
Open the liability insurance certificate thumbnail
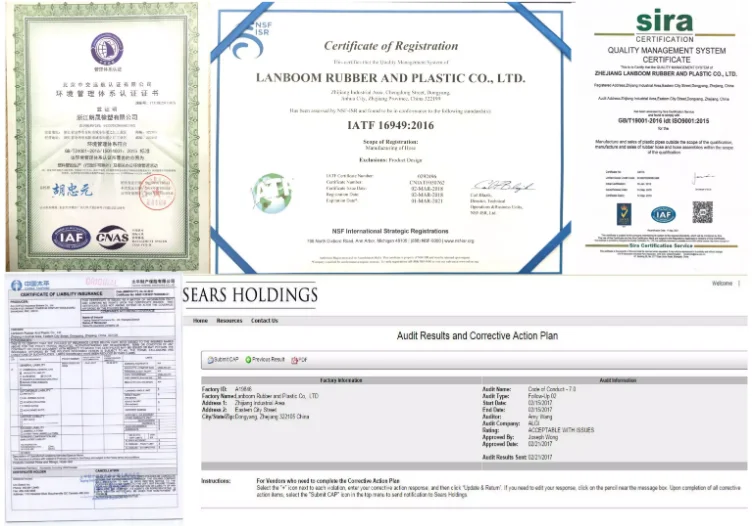(93, 397)
